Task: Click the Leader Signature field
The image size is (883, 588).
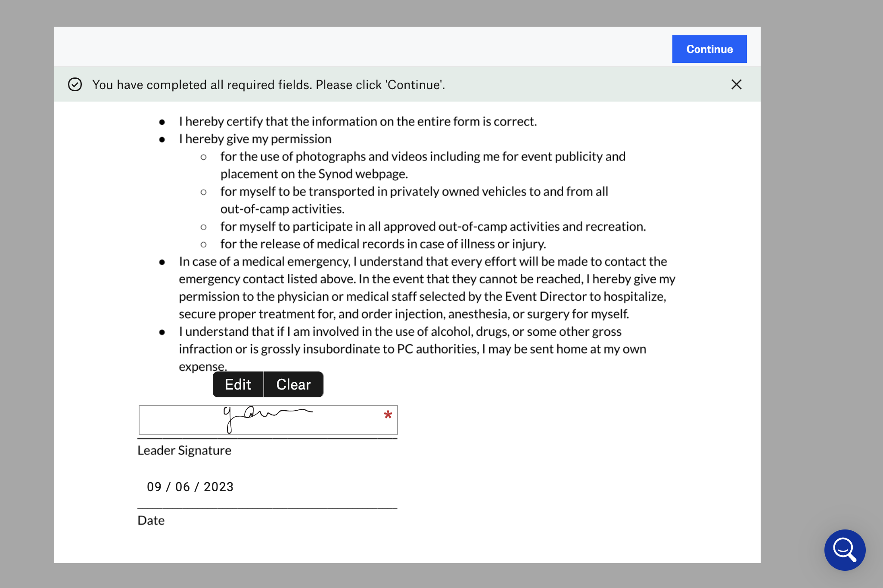Action: pos(268,420)
